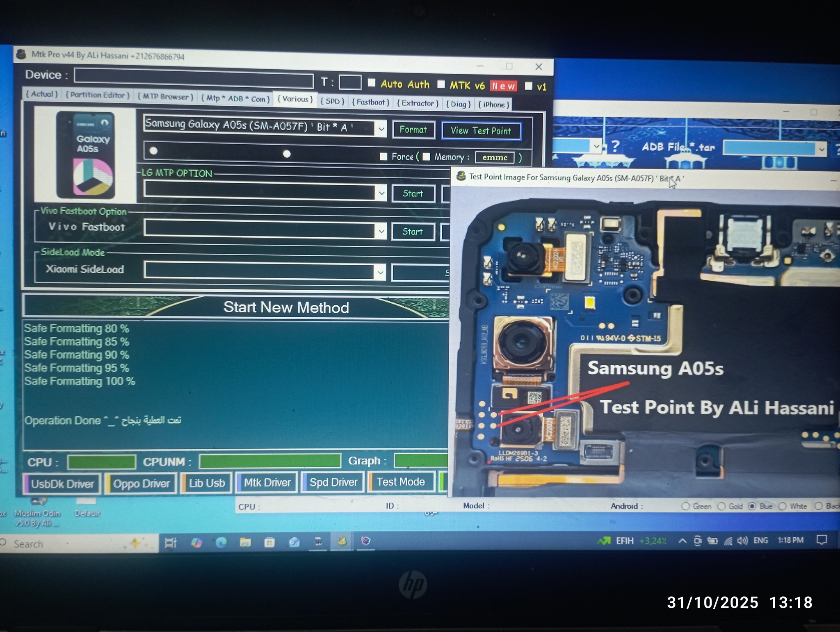Select the White color radio button

tap(783, 506)
